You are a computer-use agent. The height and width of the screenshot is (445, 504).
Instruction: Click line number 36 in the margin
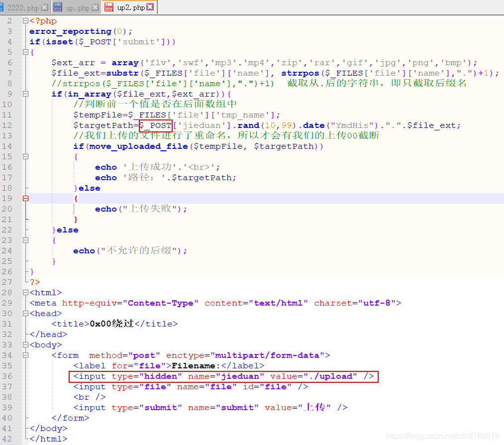tap(7, 376)
